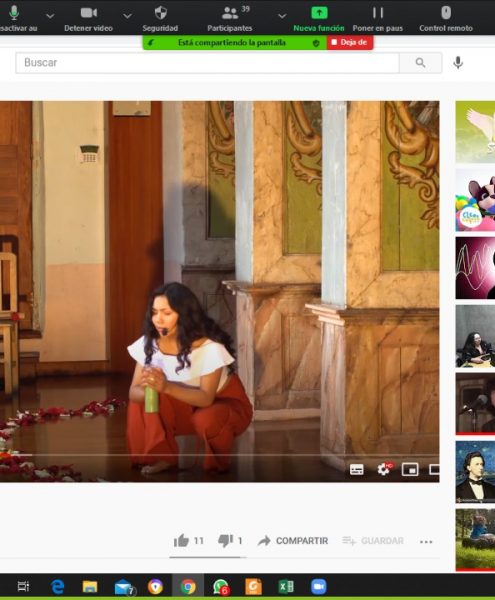Search by voice with microphone icon
495x600 pixels.
pos(458,63)
